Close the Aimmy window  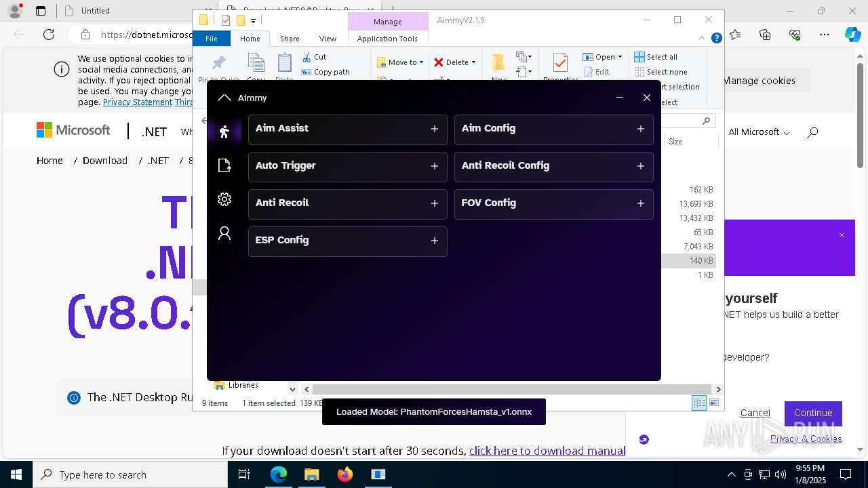tap(647, 98)
